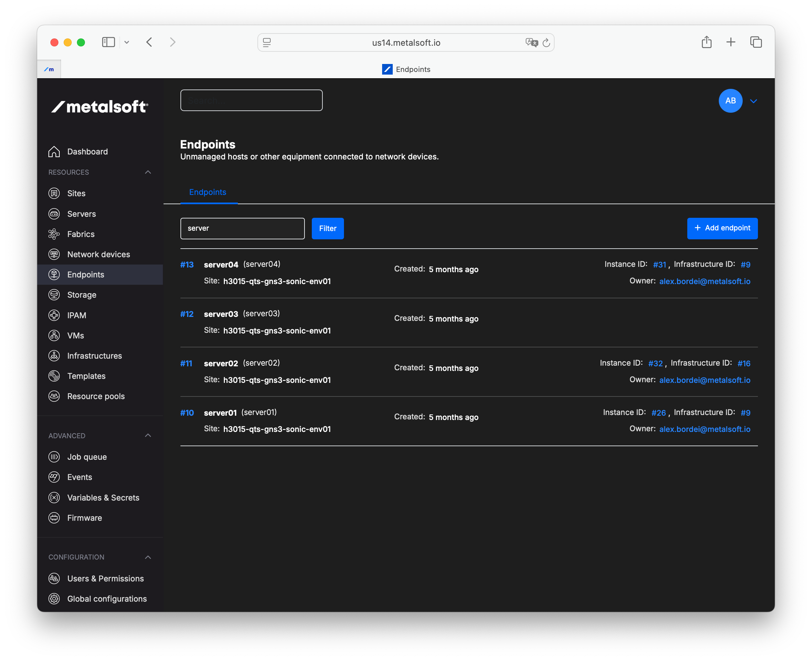Click the Storage sidebar icon
The height and width of the screenshot is (661, 812).
(54, 295)
